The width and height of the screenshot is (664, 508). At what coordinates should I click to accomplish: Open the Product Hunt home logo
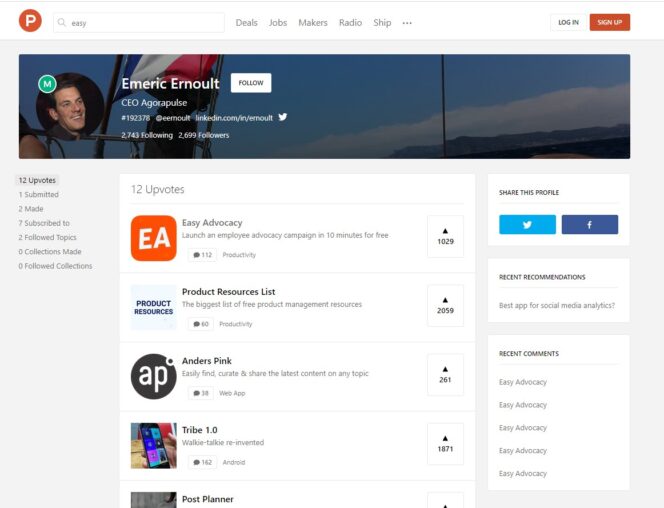click(x=30, y=21)
